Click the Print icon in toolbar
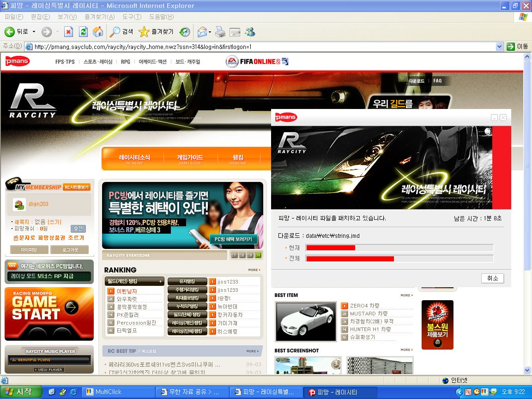 (220, 32)
